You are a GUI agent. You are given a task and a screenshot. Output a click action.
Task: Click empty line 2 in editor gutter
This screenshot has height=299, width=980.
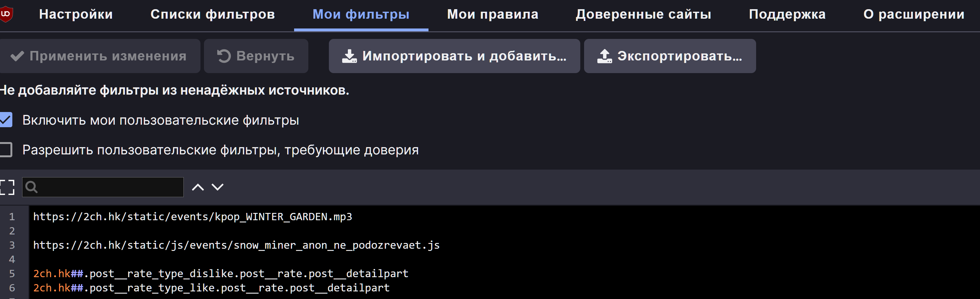[12, 231]
